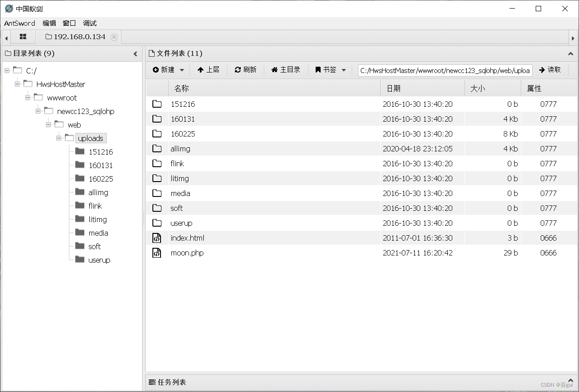Screen dimensions: 579x392
Task: Collapse the C:/ tree node
Action: pyautogui.click(x=7, y=71)
